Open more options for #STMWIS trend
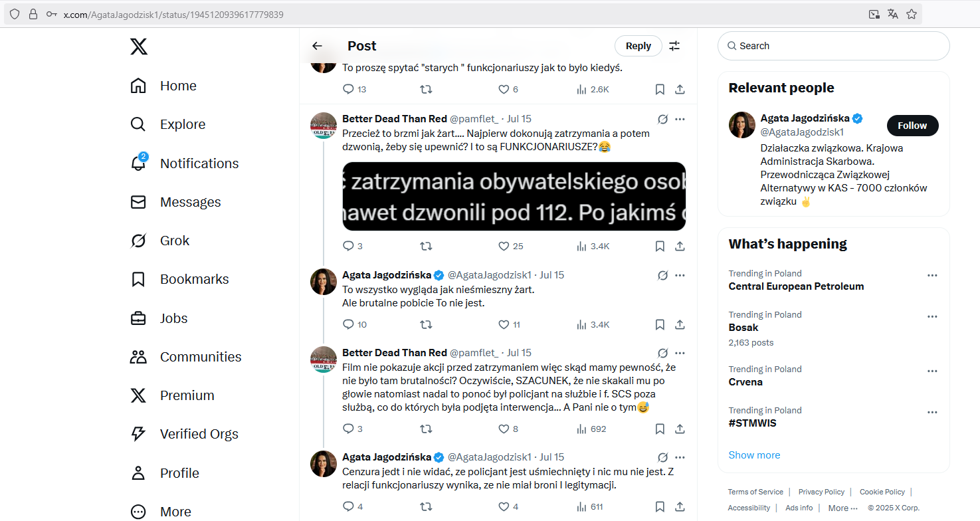This screenshot has width=980, height=521. [932, 412]
